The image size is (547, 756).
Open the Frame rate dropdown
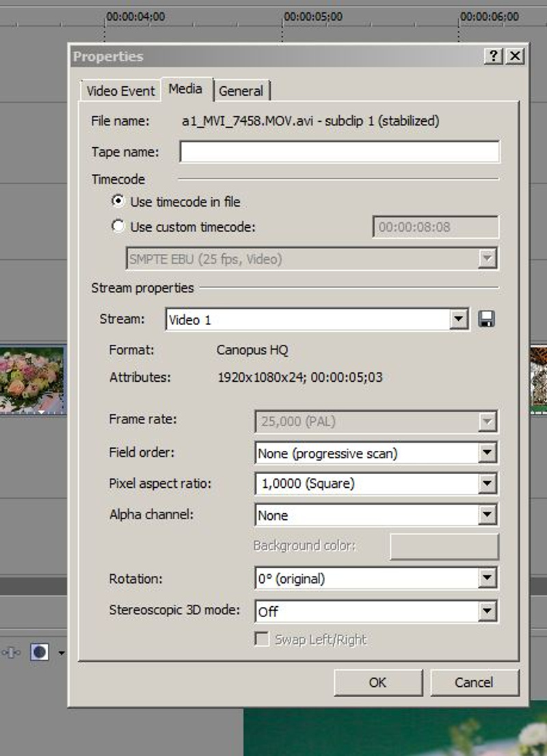point(376,421)
